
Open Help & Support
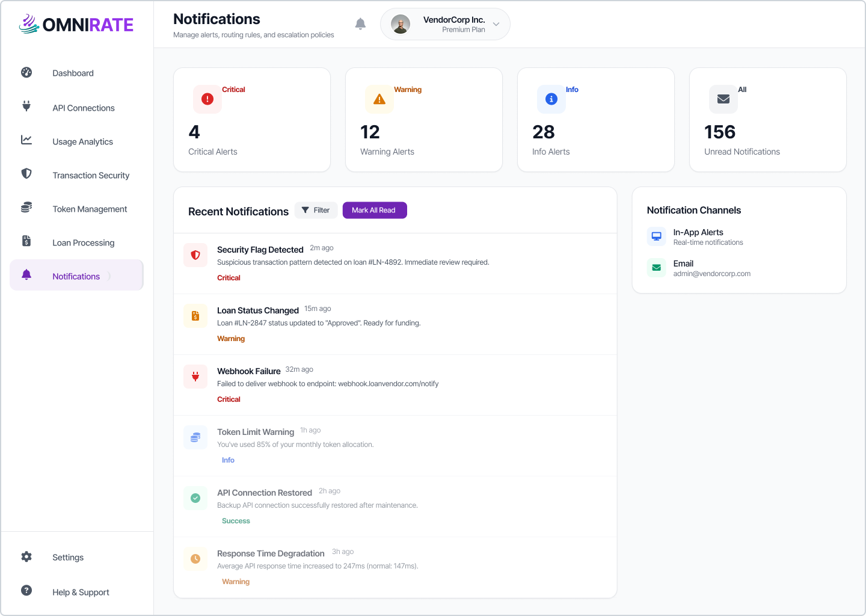coord(76,592)
